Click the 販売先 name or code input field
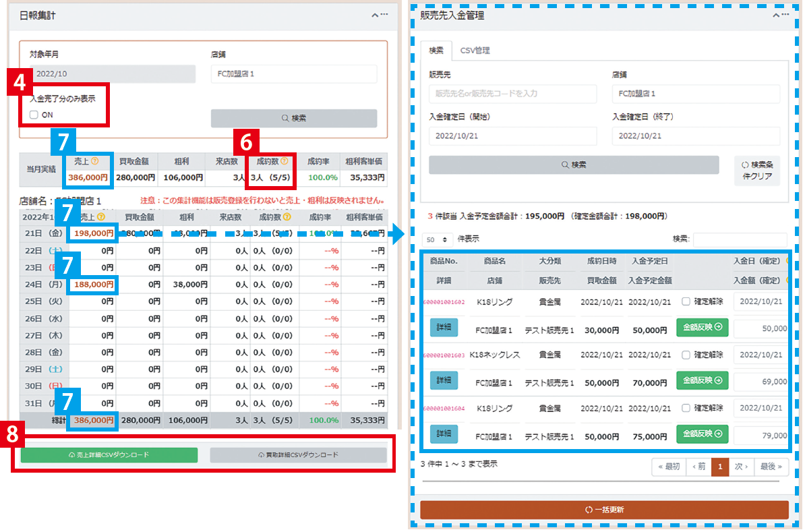805x532 pixels. (512, 94)
